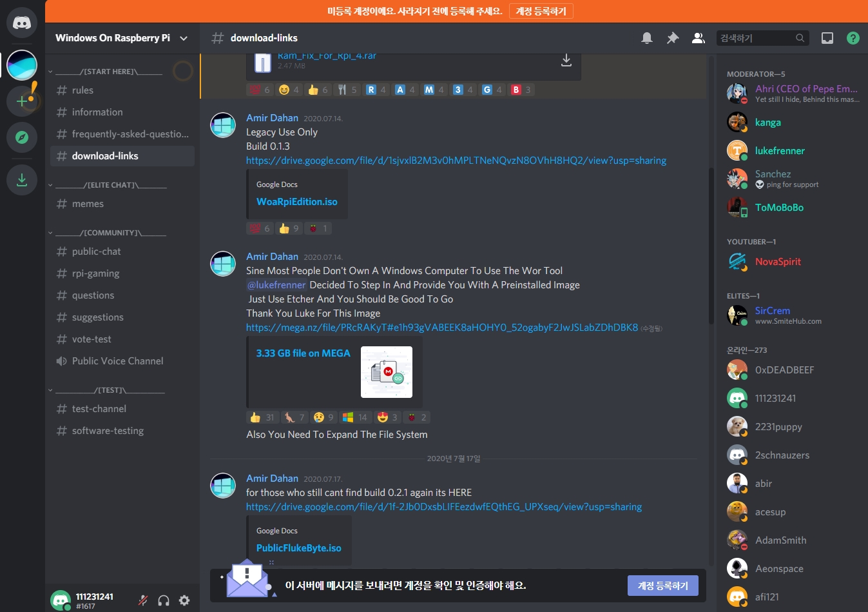
Task: Switch to the public-chat channel
Action: pos(122,252)
